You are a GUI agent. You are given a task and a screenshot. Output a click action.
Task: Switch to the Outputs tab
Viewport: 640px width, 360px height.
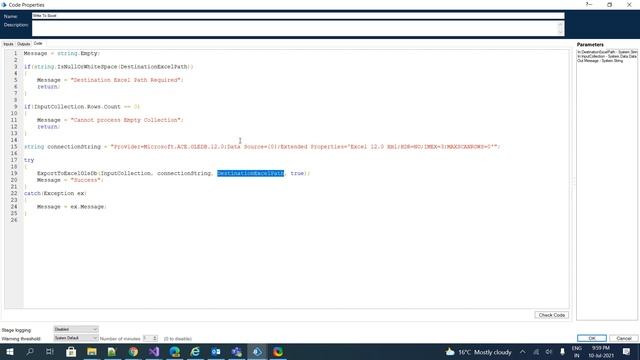23,44
